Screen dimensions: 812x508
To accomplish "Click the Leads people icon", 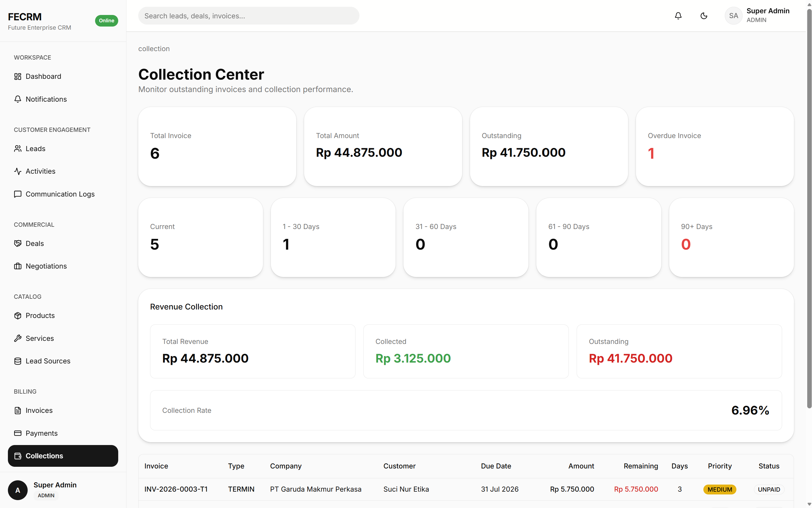I will (x=18, y=149).
